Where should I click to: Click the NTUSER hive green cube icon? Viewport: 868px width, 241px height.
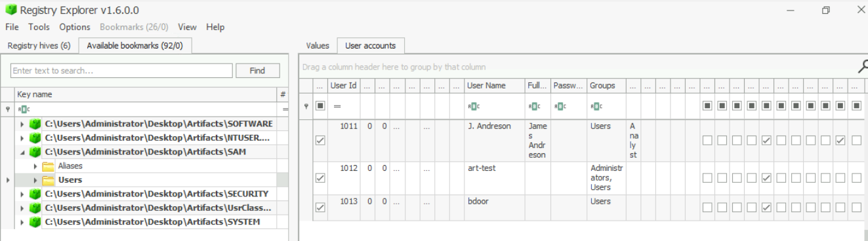[x=36, y=138]
